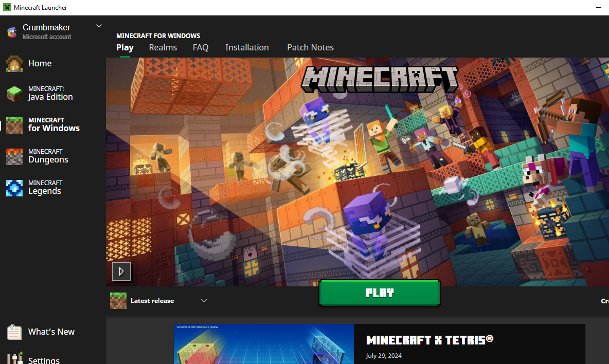Click the Crumbmaker account avatar icon

12,32
